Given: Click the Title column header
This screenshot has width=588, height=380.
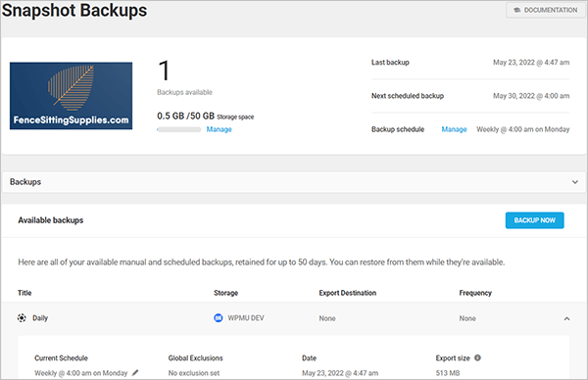Looking at the screenshot, I should click(x=24, y=293).
